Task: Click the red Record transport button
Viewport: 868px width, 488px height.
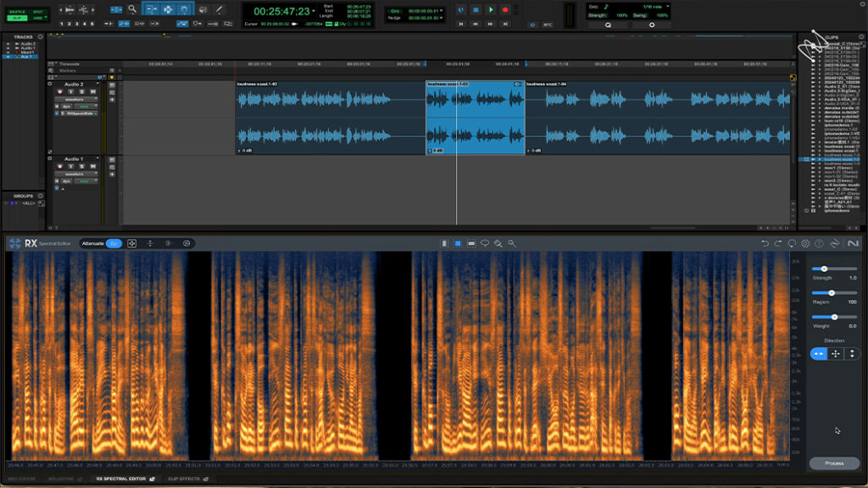Action: [x=505, y=10]
